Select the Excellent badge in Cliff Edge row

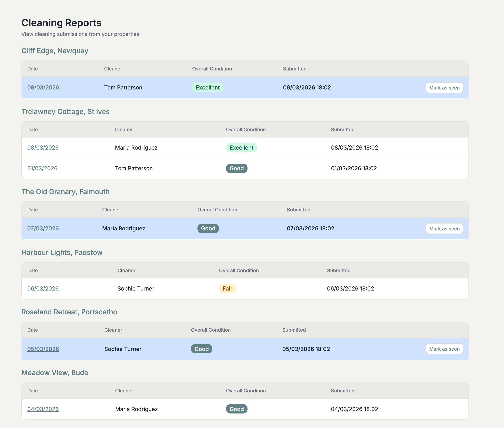click(207, 88)
